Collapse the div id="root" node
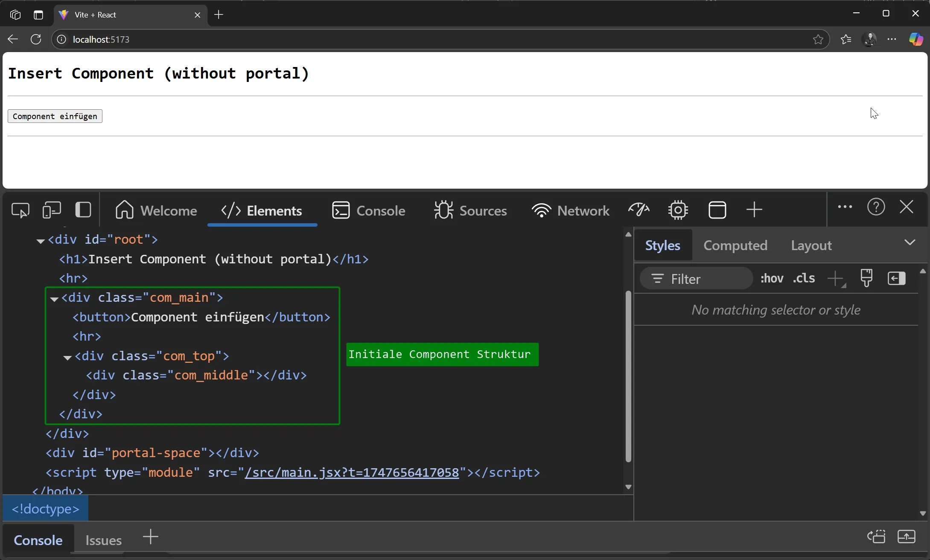930x560 pixels. 41,241
